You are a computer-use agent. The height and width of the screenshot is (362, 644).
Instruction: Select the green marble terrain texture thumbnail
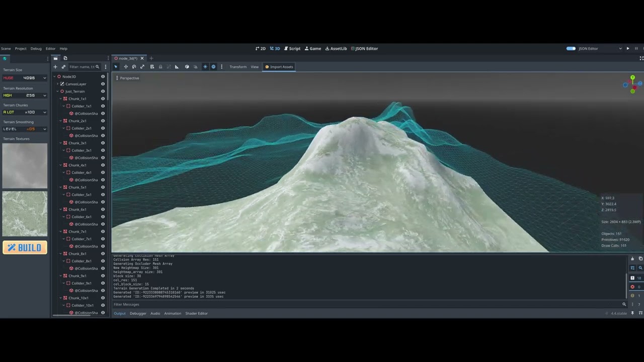point(25,214)
